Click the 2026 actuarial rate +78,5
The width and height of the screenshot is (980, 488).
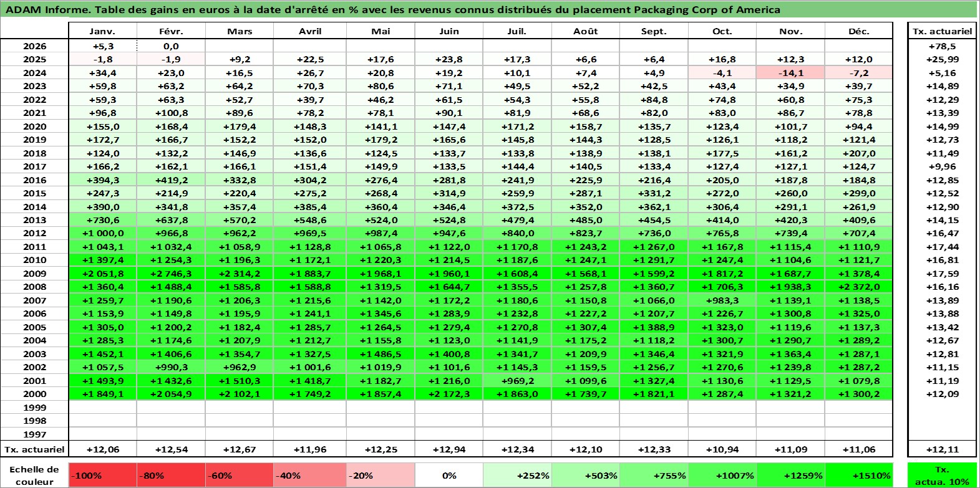(x=942, y=46)
